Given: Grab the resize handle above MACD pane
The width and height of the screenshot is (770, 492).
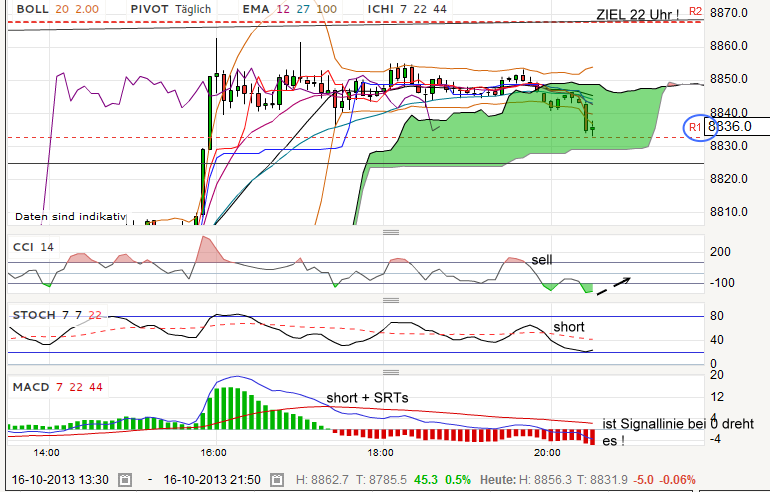Looking at the screenshot, I should [391, 372].
